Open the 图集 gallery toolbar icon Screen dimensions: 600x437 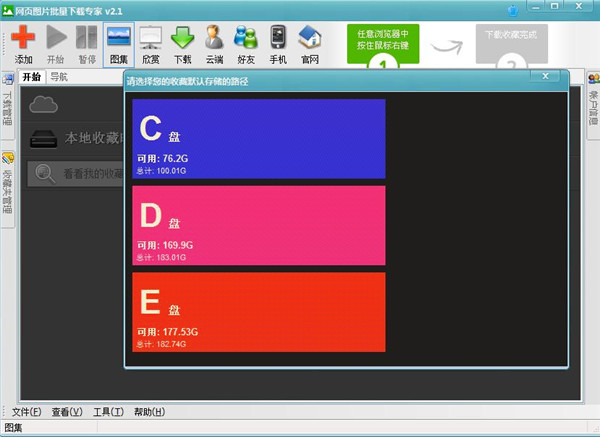(x=119, y=45)
